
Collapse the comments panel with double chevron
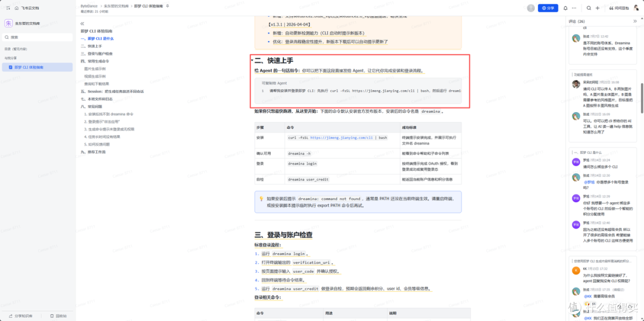pyautogui.click(x=636, y=21)
